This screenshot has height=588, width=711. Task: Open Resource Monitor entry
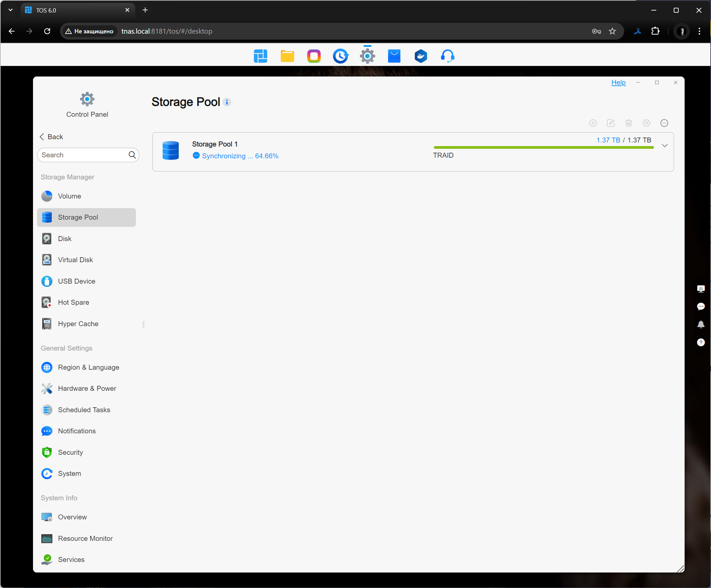point(86,539)
